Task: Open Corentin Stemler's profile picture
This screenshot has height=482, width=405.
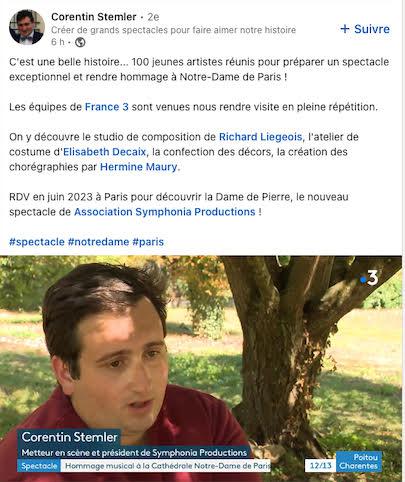Action: coord(27,27)
